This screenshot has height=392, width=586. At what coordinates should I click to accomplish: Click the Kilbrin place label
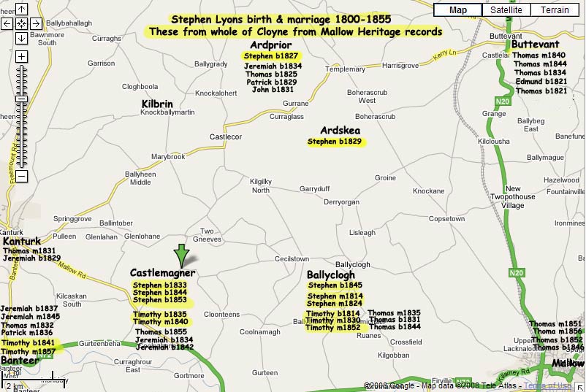pyautogui.click(x=157, y=104)
